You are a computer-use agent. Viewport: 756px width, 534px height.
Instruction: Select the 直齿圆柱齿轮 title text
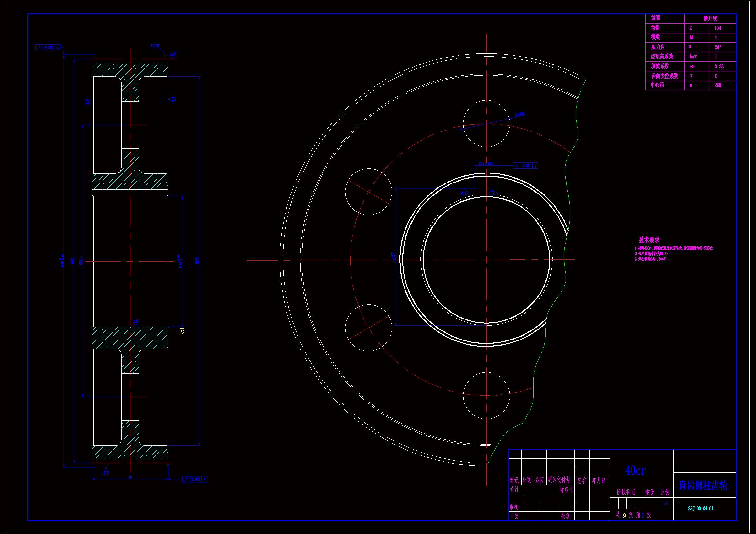[703, 485]
